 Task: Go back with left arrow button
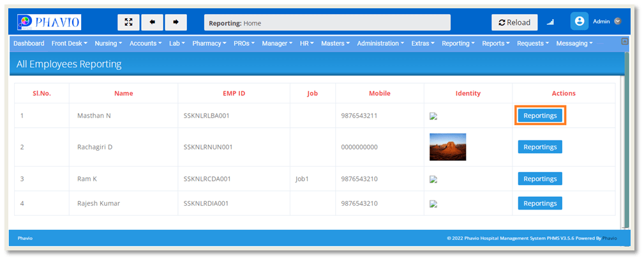click(153, 22)
